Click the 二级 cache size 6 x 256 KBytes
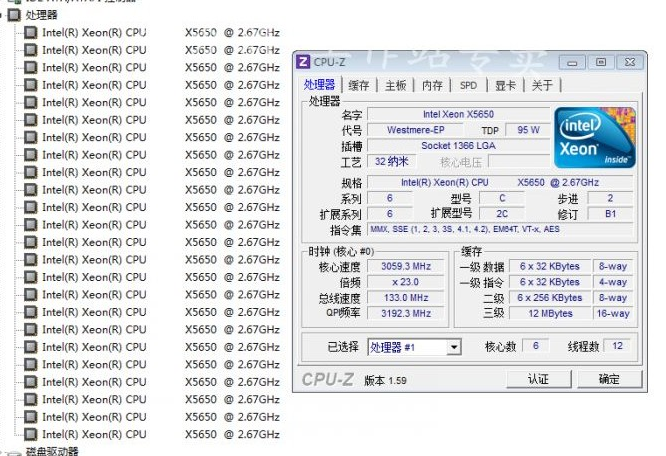 550,298
